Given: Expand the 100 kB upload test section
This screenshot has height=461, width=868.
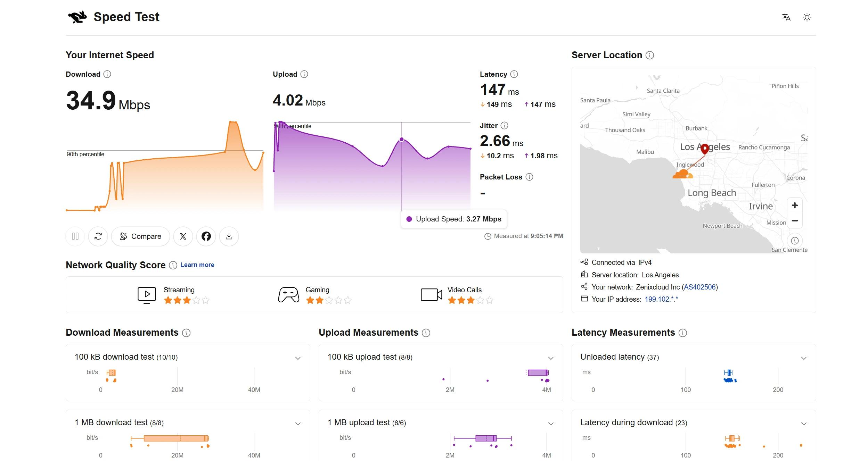Looking at the screenshot, I should 551,358.
